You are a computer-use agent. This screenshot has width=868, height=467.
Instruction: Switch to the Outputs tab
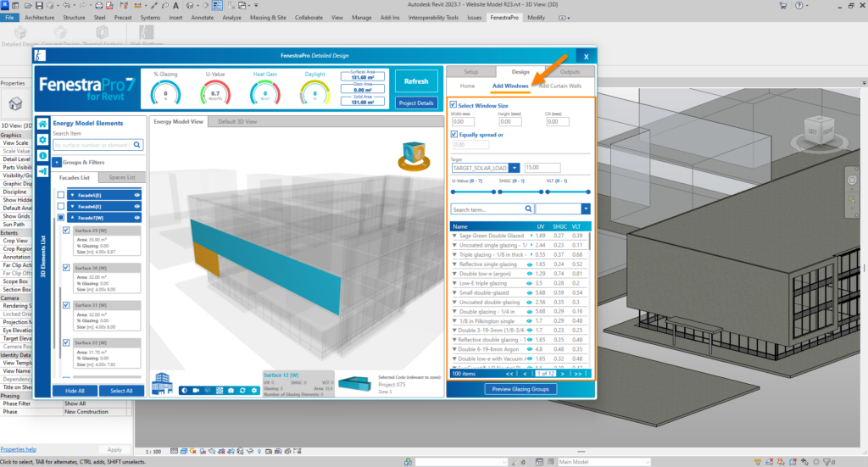pyautogui.click(x=570, y=72)
